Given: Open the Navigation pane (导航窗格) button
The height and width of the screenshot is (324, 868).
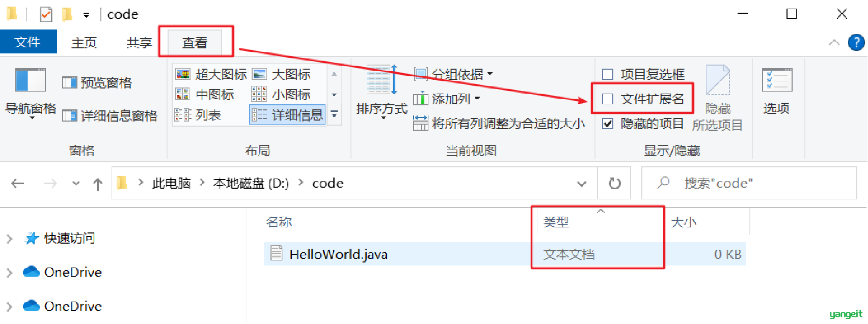Looking at the screenshot, I should (x=31, y=94).
